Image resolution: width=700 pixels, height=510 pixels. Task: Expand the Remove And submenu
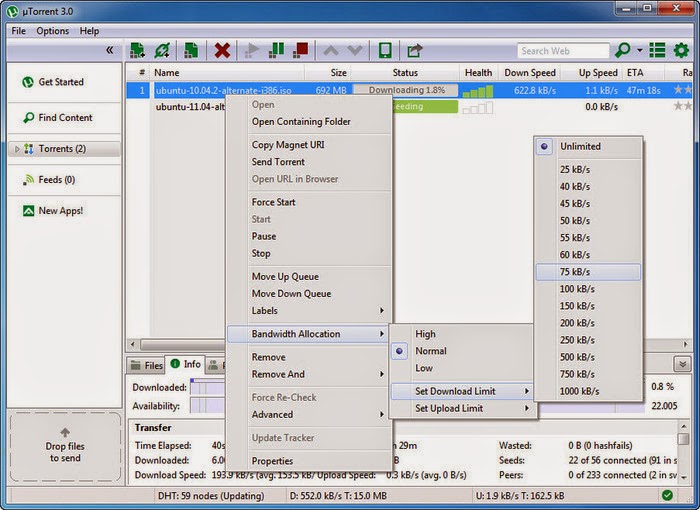tap(308, 374)
